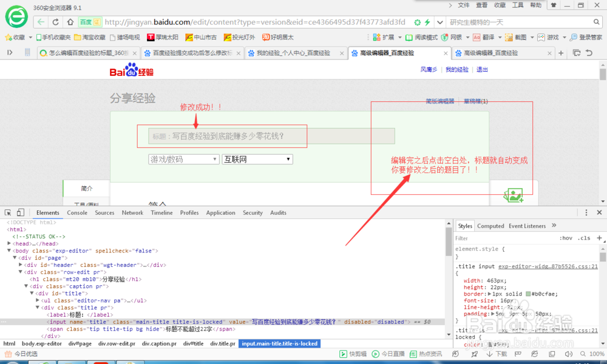Viewport: 607px width, 364px height.
Task: Open 今日优选 in status bar
Action: [21, 354]
